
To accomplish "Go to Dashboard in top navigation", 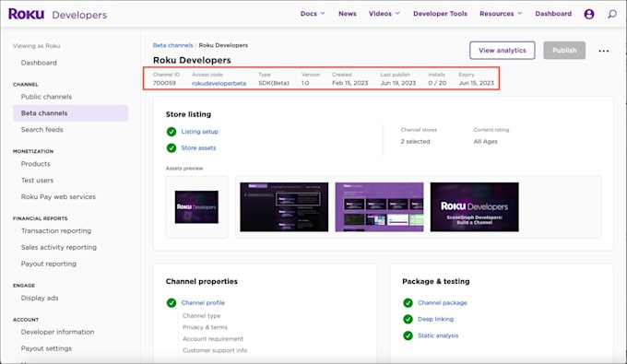I will pos(553,14).
